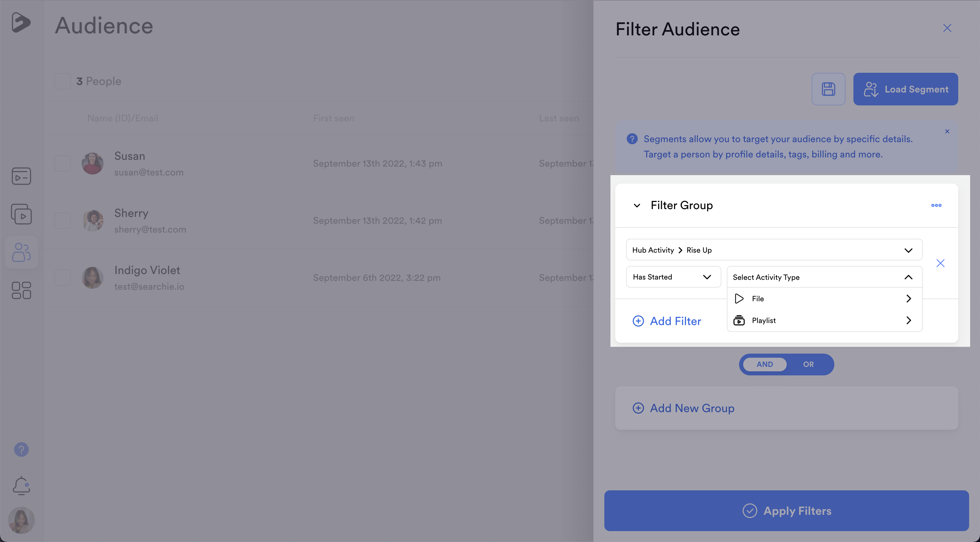
Task: Click the Filter Group three-dots options
Action: (936, 205)
